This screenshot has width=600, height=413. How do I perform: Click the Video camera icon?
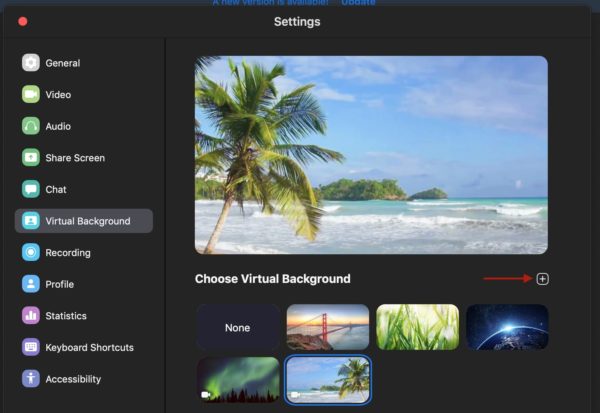click(x=31, y=94)
